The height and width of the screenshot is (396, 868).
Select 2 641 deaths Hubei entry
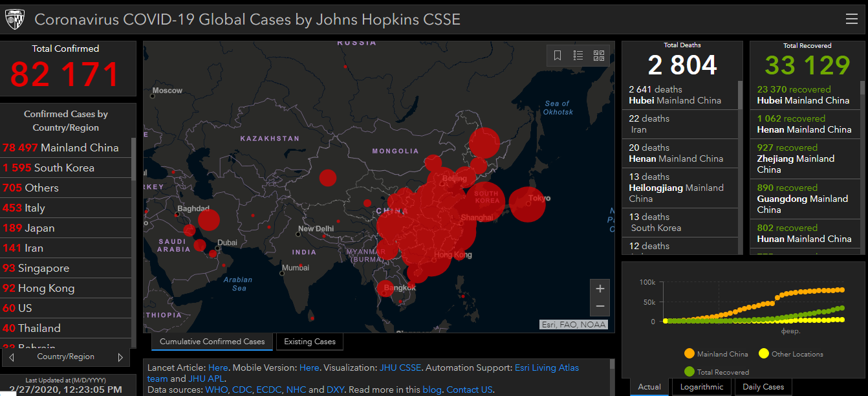coord(680,95)
